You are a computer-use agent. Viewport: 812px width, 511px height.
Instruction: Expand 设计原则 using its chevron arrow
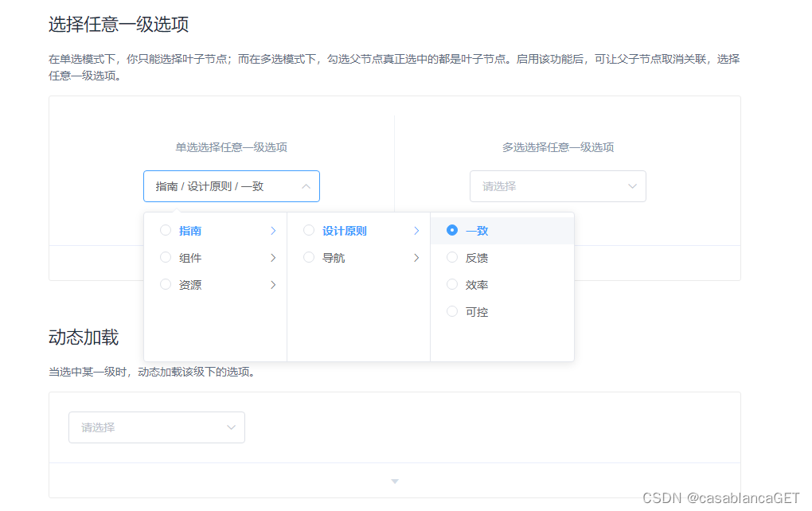(x=416, y=230)
